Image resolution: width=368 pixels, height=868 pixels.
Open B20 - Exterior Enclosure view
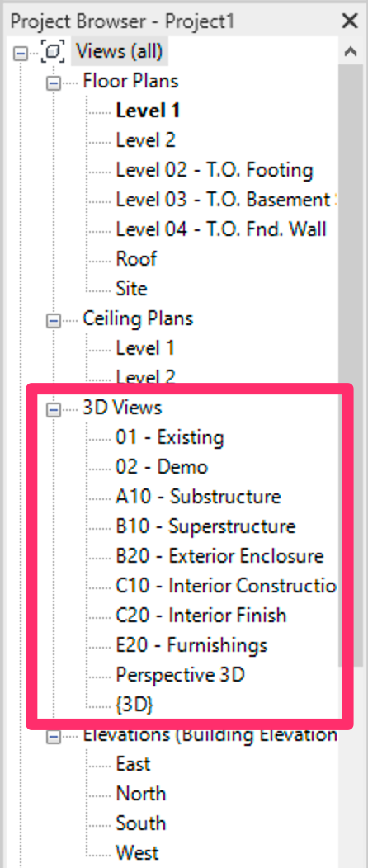[x=219, y=556]
